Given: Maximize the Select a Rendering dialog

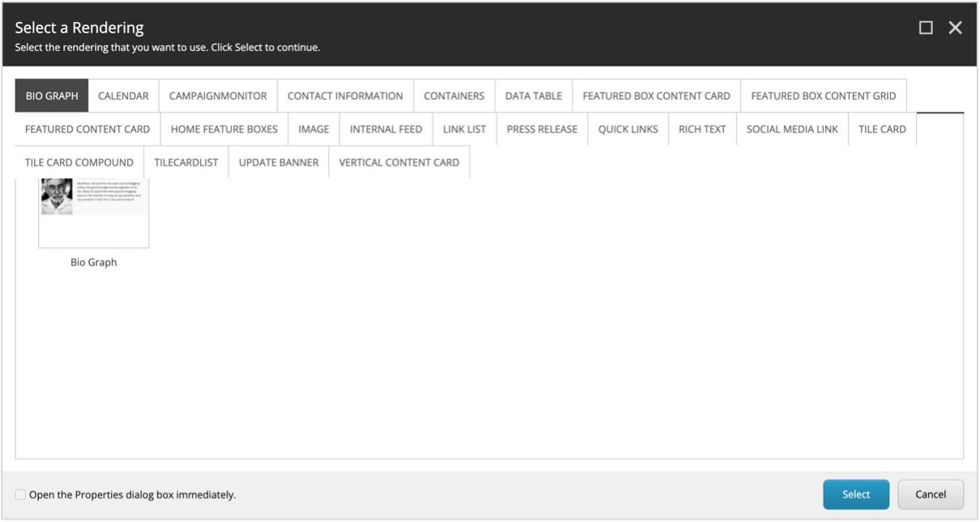Looking at the screenshot, I should tap(926, 28).
